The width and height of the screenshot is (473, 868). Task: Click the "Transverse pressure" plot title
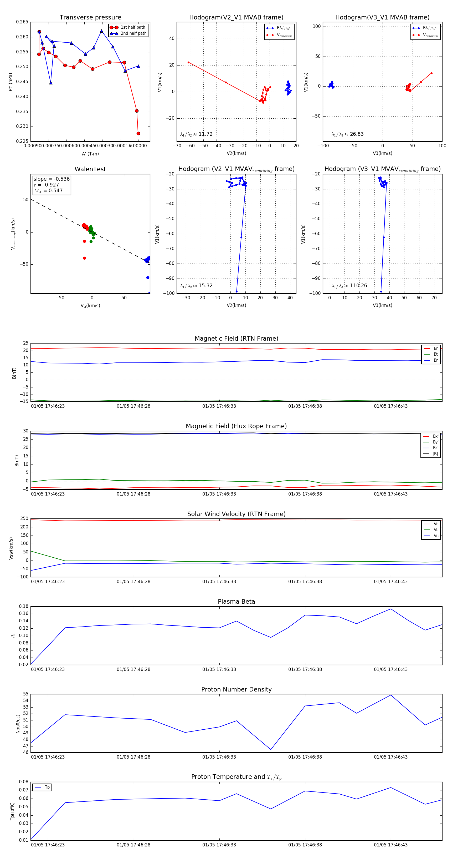(90, 18)
